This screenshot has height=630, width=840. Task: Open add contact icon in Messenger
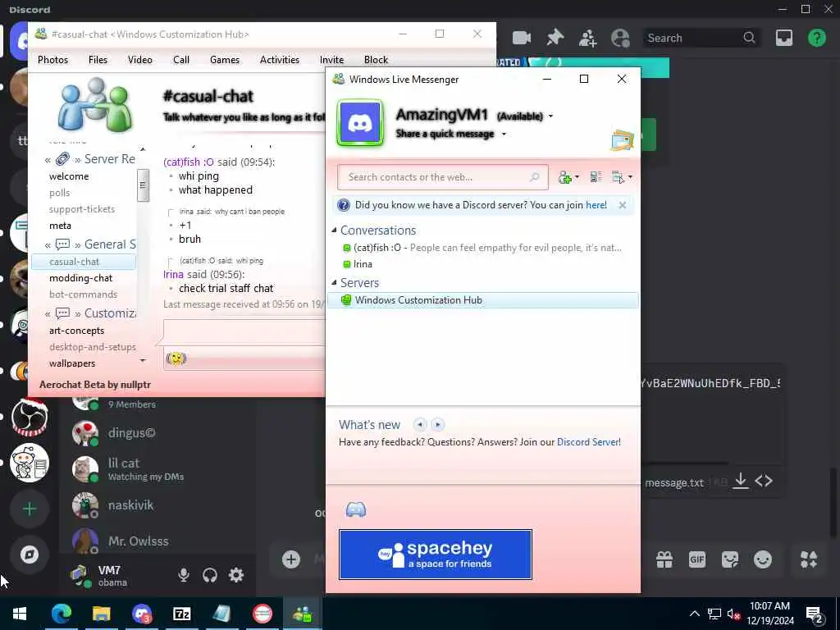(568, 177)
